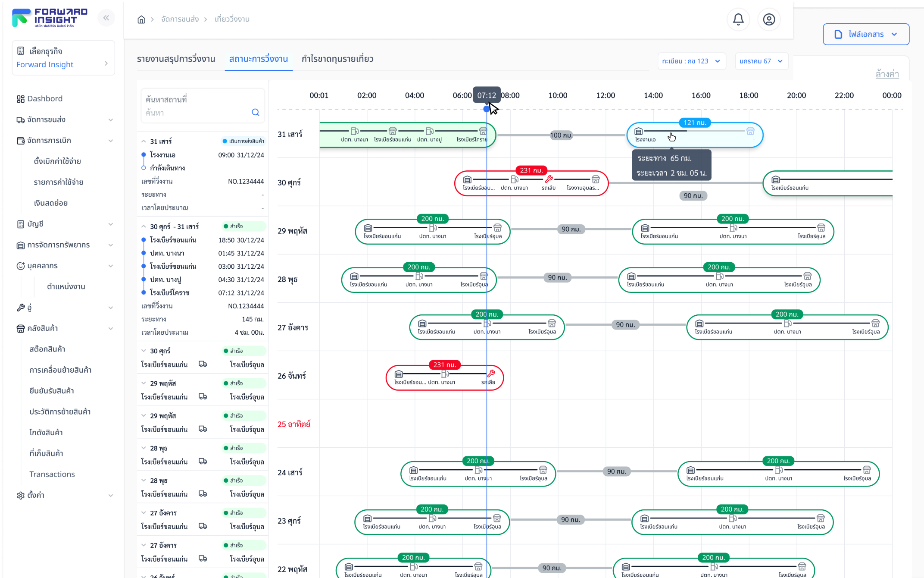The height and width of the screenshot is (578, 924).
Task: Open การเคลื่อนย้ายสินค้า in sidebar
Action: pos(60,370)
